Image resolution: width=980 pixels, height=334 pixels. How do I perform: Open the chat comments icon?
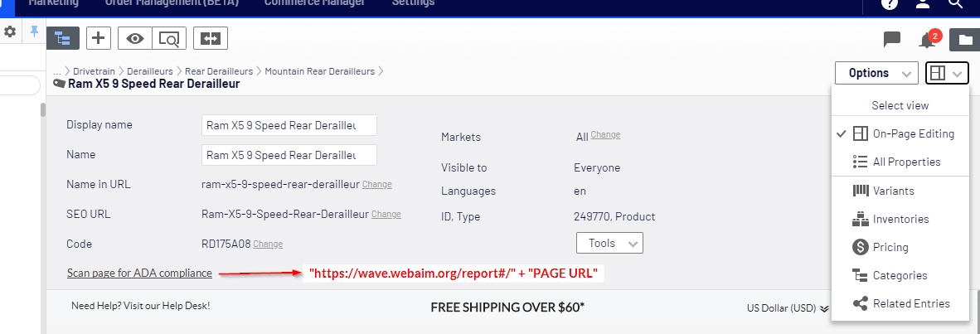click(892, 39)
